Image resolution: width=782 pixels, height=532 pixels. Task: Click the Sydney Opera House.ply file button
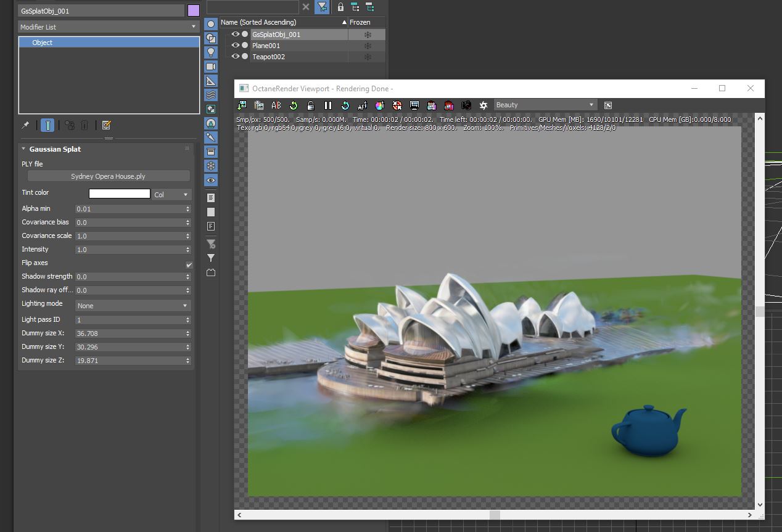(x=108, y=176)
